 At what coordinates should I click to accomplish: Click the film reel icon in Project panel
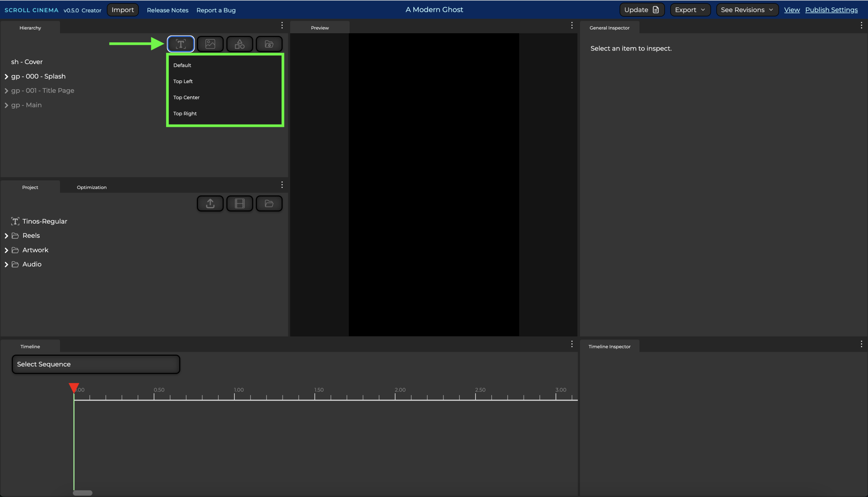(239, 204)
